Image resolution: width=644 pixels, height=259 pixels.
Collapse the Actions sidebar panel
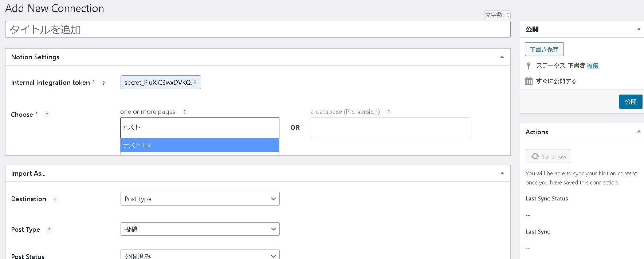point(638,131)
